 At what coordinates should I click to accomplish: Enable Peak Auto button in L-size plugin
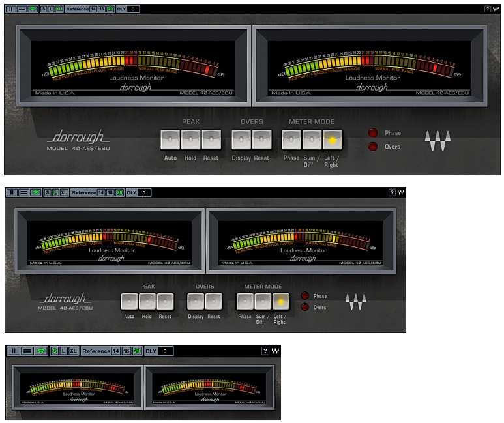click(x=130, y=302)
